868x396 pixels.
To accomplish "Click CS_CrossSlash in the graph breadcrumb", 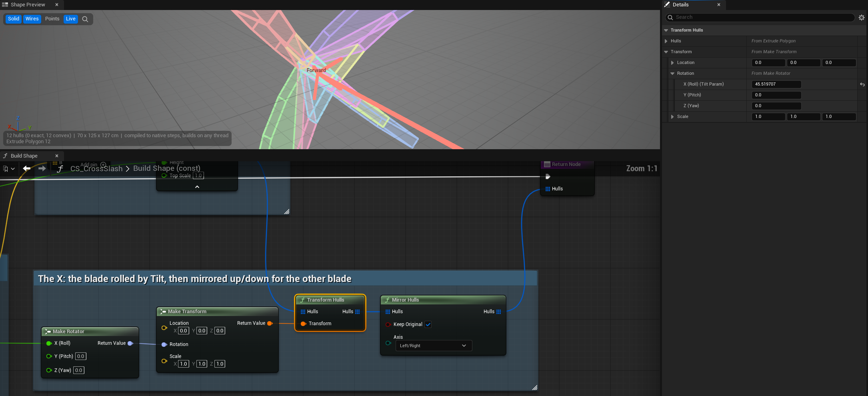I will pyautogui.click(x=96, y=169).
